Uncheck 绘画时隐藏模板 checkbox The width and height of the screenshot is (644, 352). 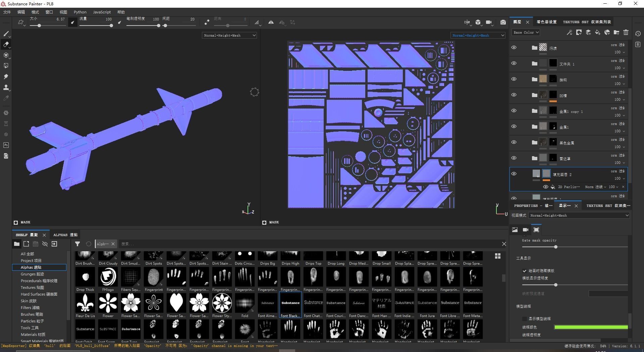point(524,271)
